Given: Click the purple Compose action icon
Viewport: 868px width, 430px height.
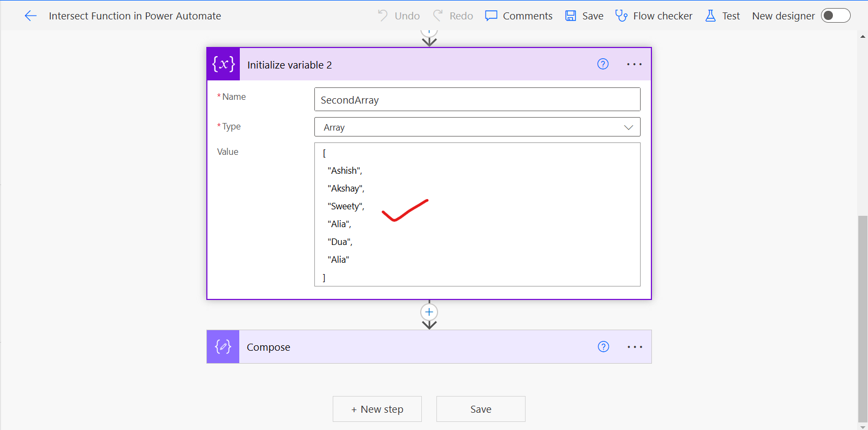Looking at the screenshot, I should [x=223, y=347].
